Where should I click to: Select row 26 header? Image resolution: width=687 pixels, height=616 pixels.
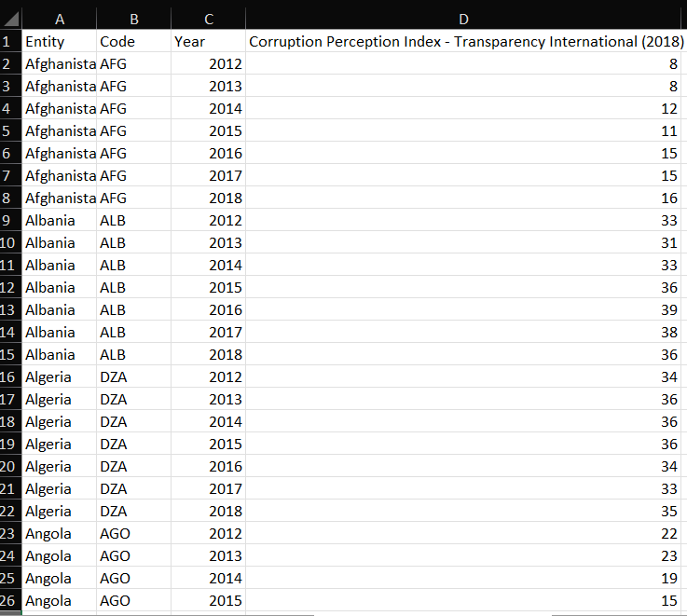click(x=10, y=600)
